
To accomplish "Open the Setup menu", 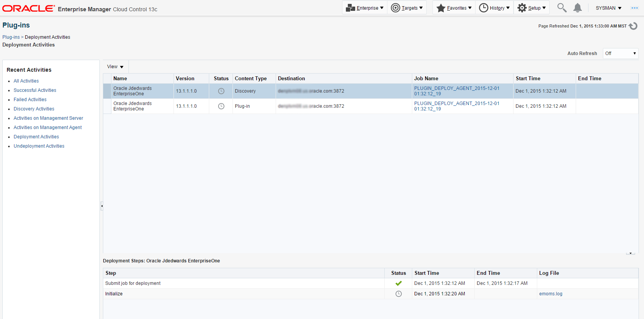I will pyautogui.click(x=531, y=8).
